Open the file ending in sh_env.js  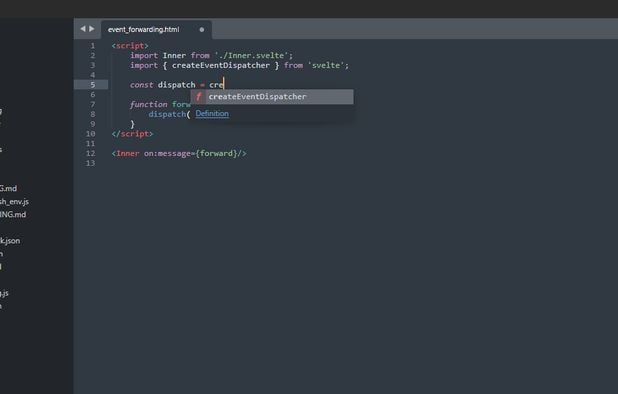(14, 202)
